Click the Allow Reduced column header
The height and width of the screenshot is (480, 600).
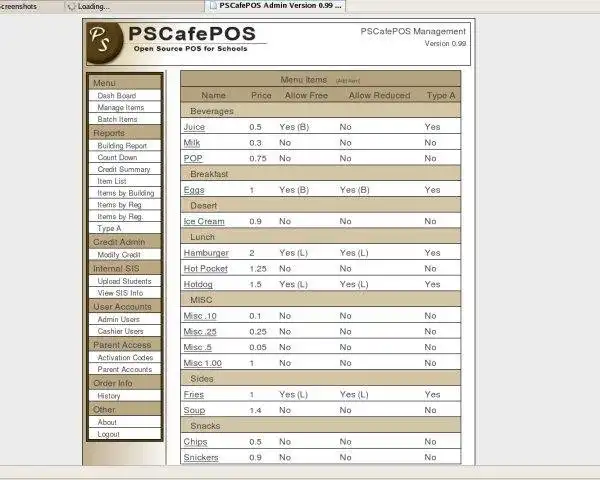[379, 95]
